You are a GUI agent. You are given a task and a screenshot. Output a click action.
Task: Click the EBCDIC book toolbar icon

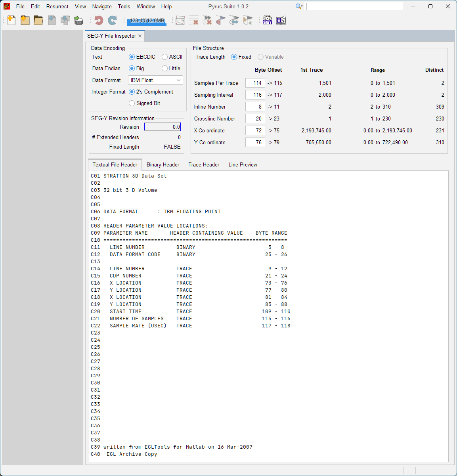coord(281,20)
